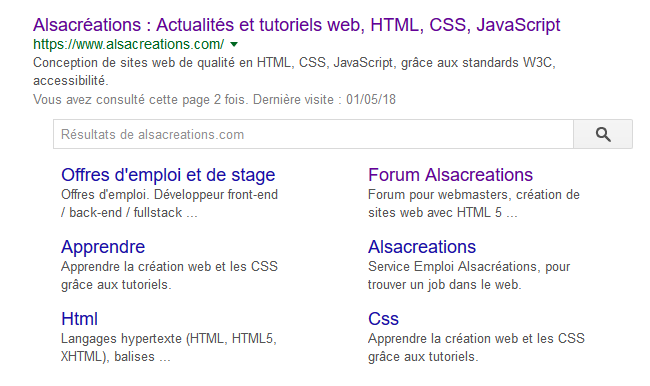This screenshot has width=650, height=386.
Task: Click the last visit date 01/05/18
Action: pos(371,100)
